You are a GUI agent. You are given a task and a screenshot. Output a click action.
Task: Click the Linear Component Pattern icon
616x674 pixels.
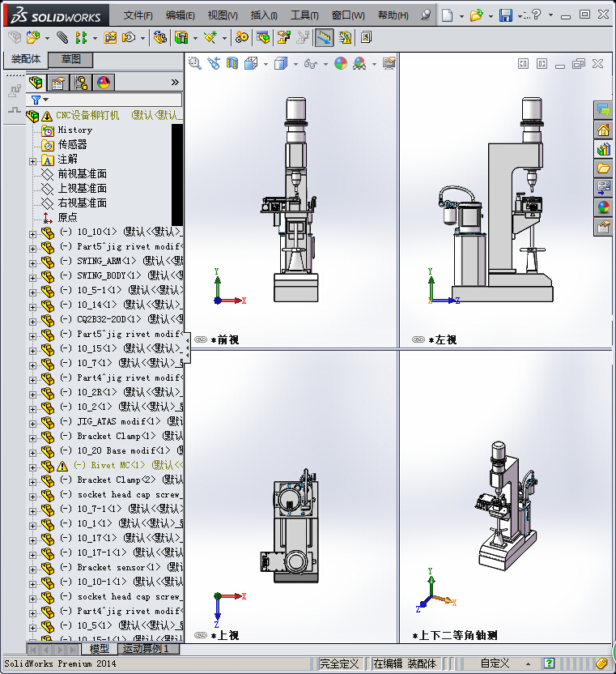pos(81,38)
